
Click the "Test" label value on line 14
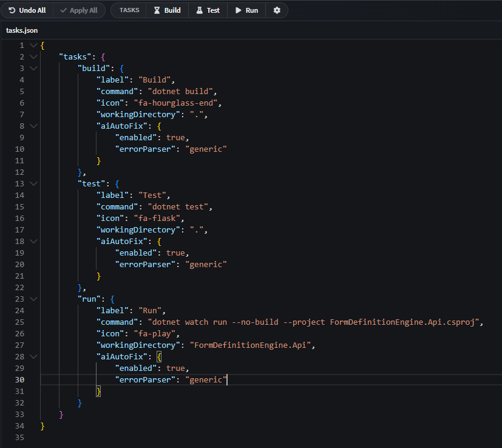click(x=152, y=195)
